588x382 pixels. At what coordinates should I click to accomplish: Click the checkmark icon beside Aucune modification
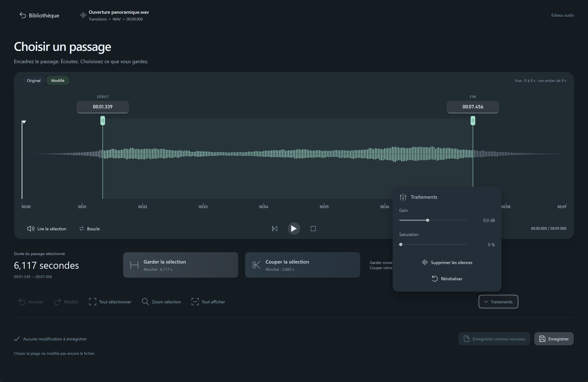pyautogui.click(x=17, y=339)
